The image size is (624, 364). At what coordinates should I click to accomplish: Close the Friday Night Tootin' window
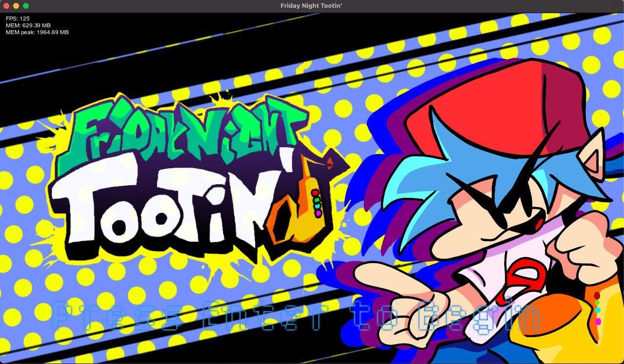click(x=6, y=6)
